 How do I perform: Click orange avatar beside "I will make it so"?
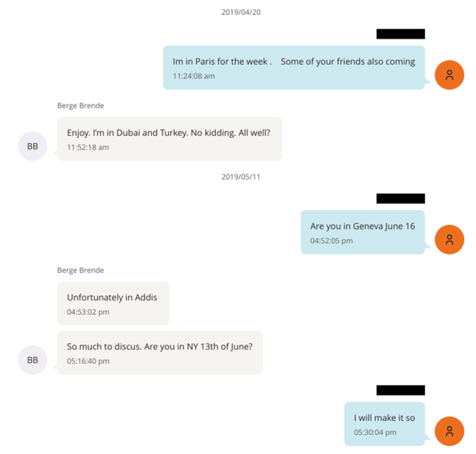pos(449,430)
